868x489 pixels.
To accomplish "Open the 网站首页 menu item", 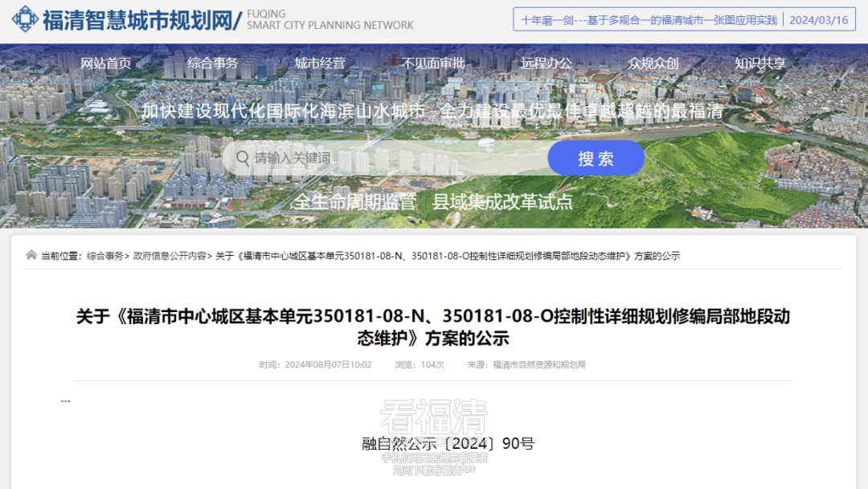I will pyautogui.click(x=106, y=63).
